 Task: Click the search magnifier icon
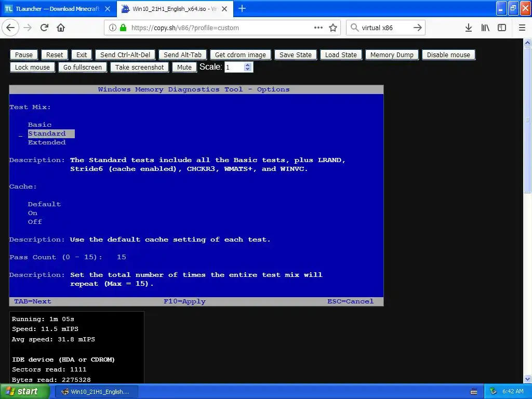point(354,28)
